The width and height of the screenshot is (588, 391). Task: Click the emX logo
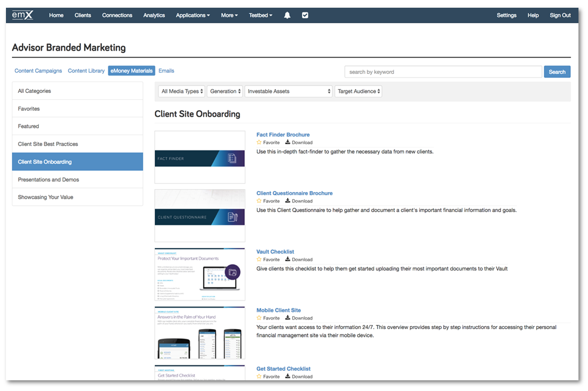tap(23, 15)
